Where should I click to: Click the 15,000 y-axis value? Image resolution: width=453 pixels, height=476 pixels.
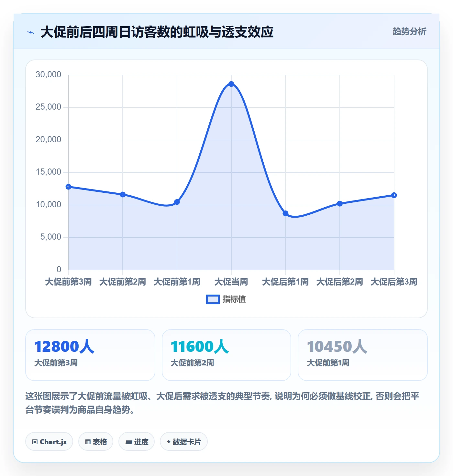click(49, 172)
